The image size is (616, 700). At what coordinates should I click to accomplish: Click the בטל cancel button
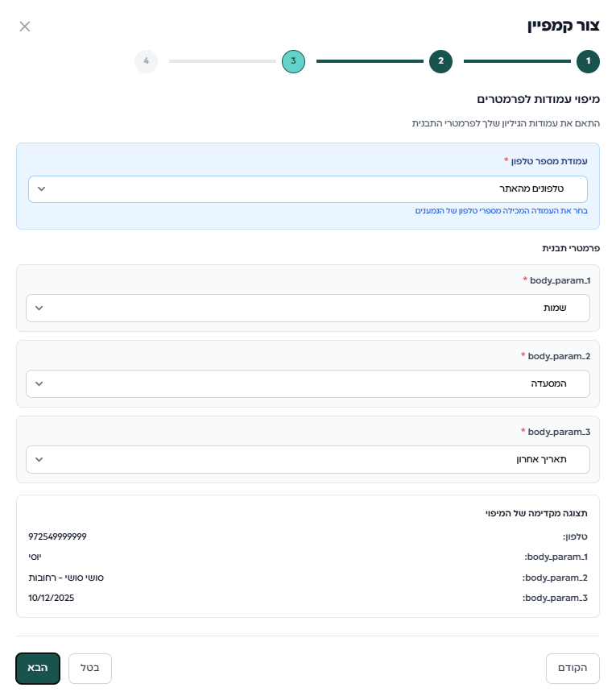90,668
